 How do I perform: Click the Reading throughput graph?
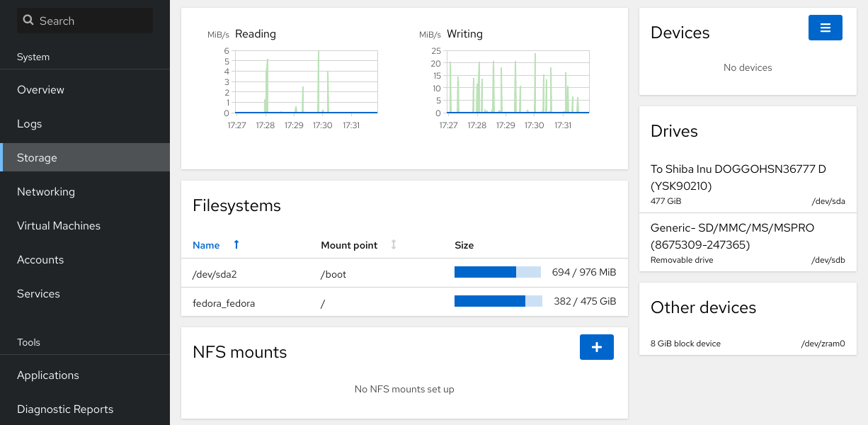point(306,81)
